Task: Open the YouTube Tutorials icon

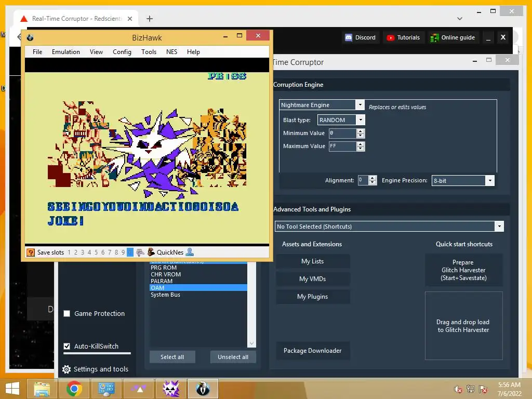Action: 391,37
